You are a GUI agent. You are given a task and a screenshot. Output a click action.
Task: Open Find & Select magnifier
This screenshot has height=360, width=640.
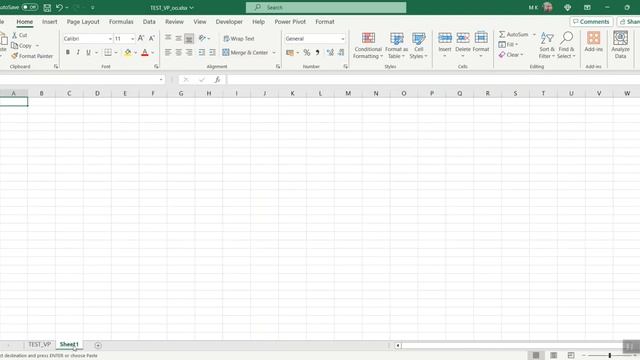566,46
